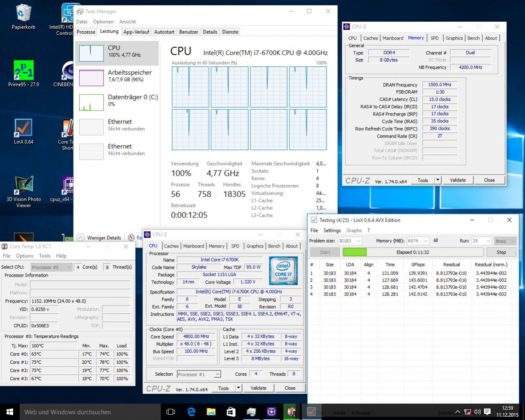
Task: Open the Selection Processor dropdown in CPU-Z
Action: [x=199, y=374]
